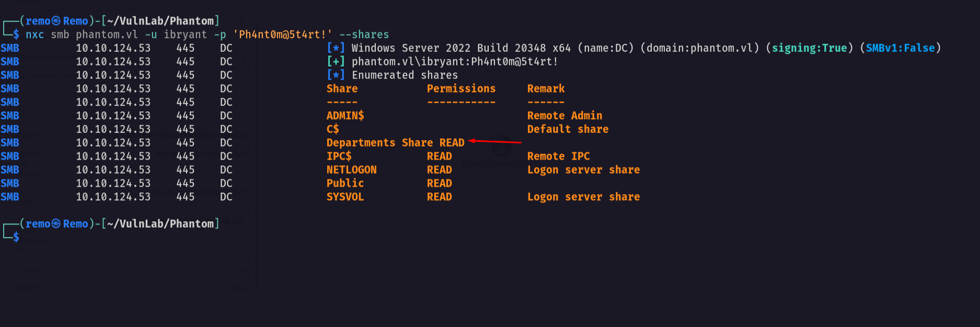Click the Kali logo in first prompt
980x327 pixels.
click(56, 21)
